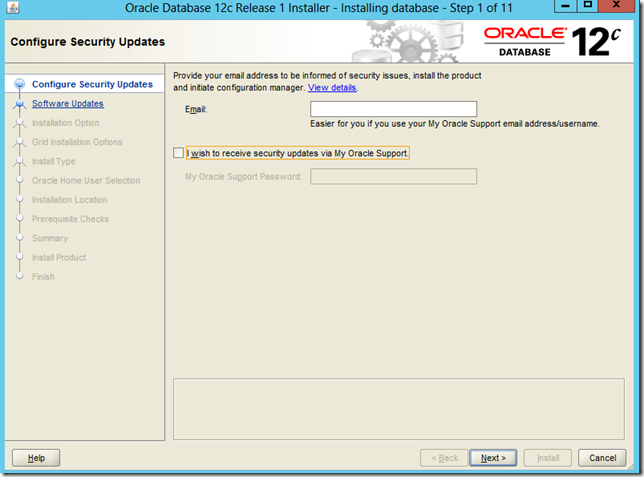Viewport: 644px width, 477px height.
Task: Click the Installation Location step
Action: coord(70,200)
